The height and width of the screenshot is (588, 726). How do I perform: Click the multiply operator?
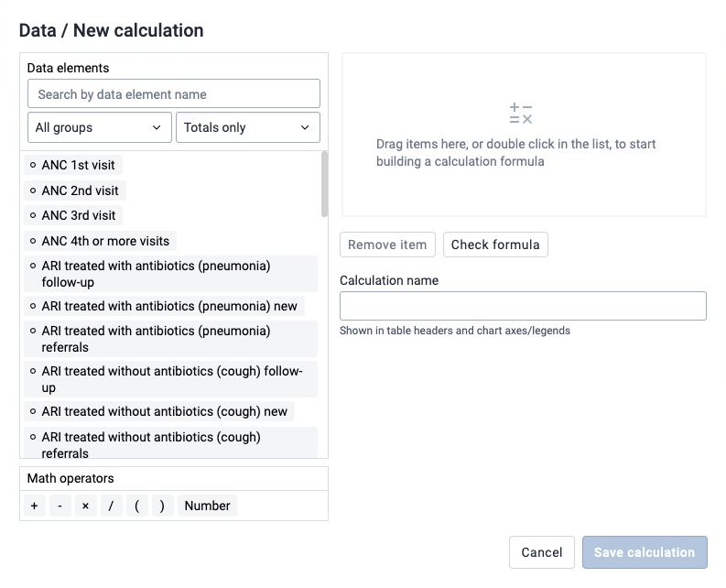pos(85,506)
